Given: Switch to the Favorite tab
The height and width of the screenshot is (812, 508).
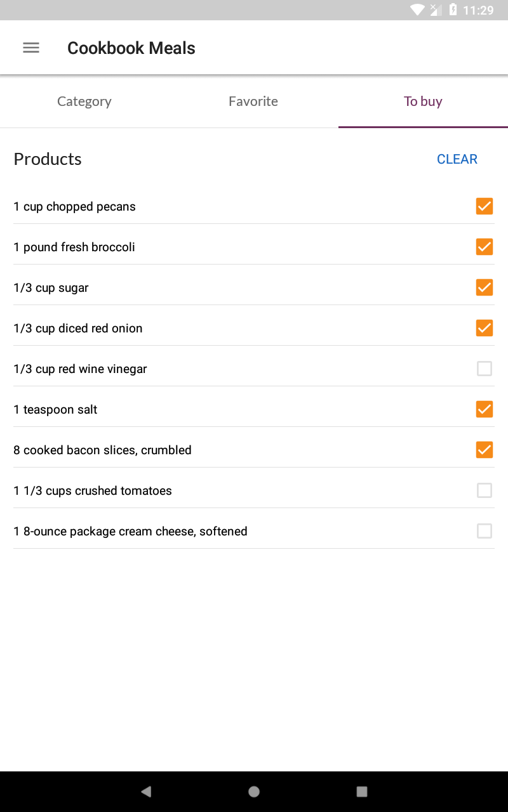Looking at the screenshot, I should coord(253,101).
